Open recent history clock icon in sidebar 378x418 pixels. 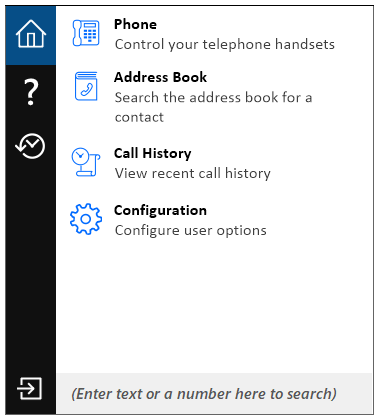coord(31,146)
